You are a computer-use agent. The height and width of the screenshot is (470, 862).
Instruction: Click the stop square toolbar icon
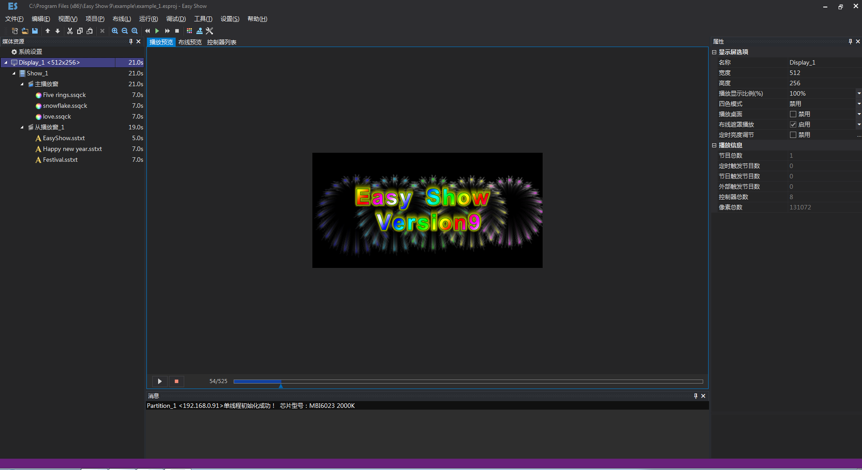tap(177, 31)
